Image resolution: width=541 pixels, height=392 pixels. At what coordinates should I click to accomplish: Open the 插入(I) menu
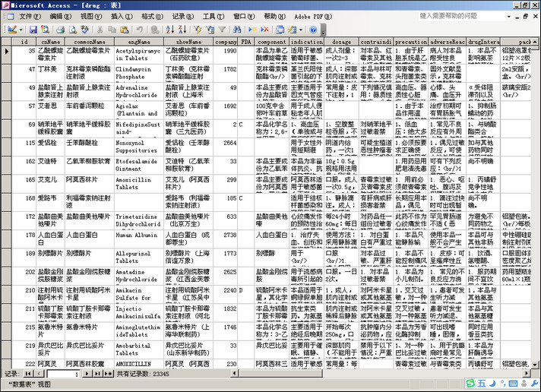click(122, 16)
